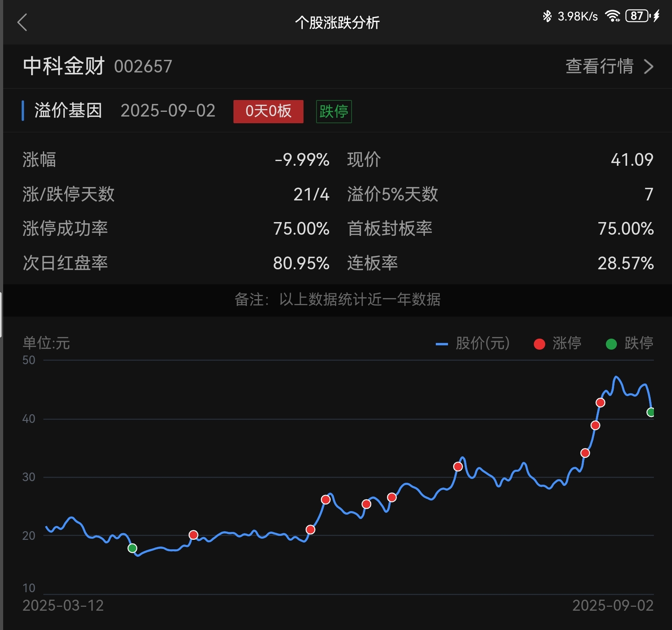672x630 pixels.
Task: Tap the date 2025-09-02 in header
Action: tap(168, 111)
